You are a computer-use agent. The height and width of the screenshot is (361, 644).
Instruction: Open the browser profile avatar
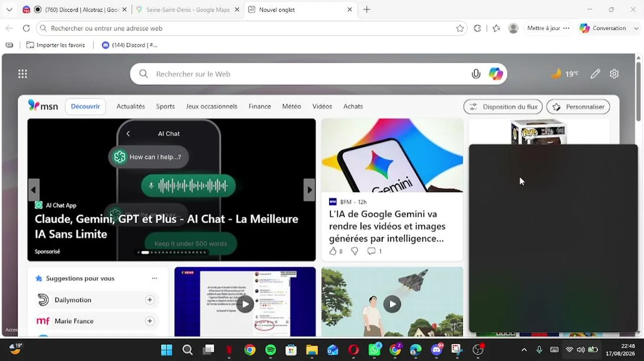(513, 29)
